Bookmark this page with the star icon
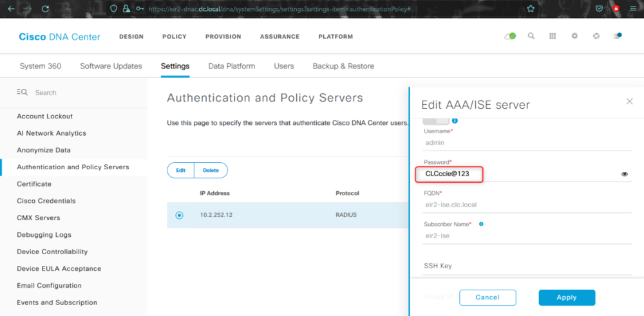Image resolution: width=644 pixels, height=316 pixels. coord(531,8)
